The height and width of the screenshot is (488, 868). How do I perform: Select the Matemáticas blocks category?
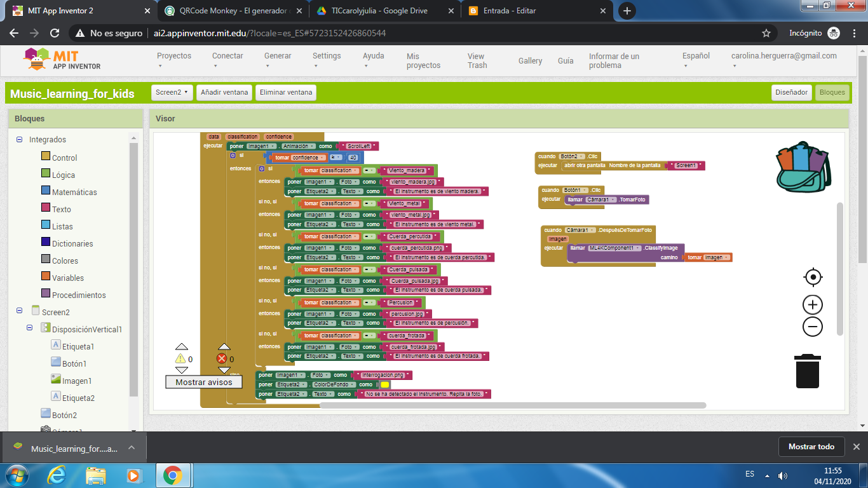[69, 192]
